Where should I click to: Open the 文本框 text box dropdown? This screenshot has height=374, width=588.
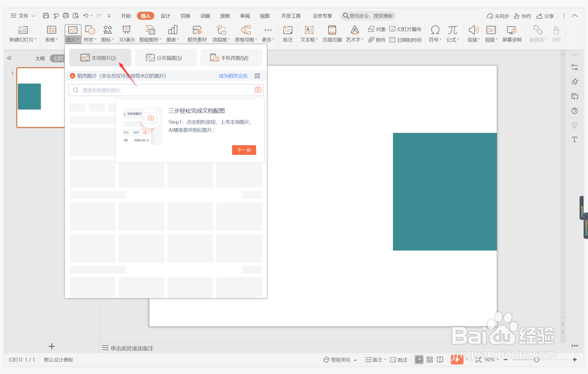309,40
